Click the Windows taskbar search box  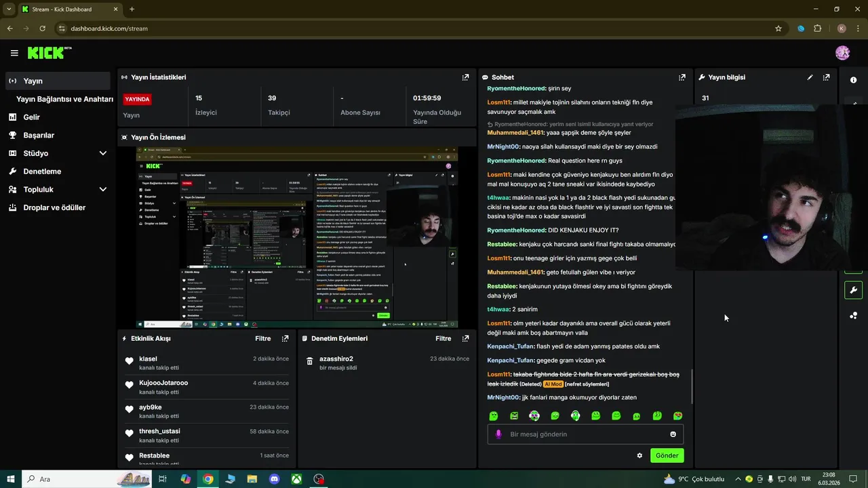pos(86,479)
